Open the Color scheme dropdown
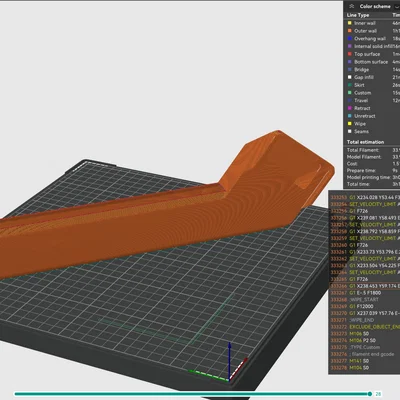The image size is (400, 400). point(397,6)
